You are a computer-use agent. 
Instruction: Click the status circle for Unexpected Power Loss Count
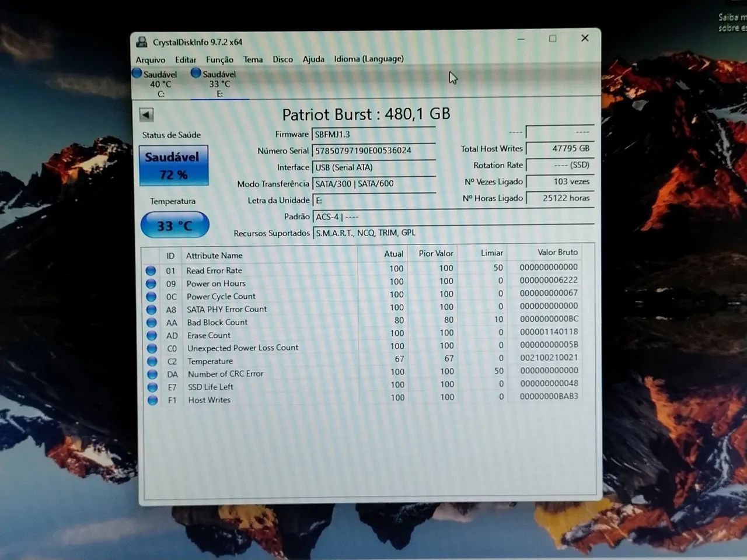pos(152,348)
